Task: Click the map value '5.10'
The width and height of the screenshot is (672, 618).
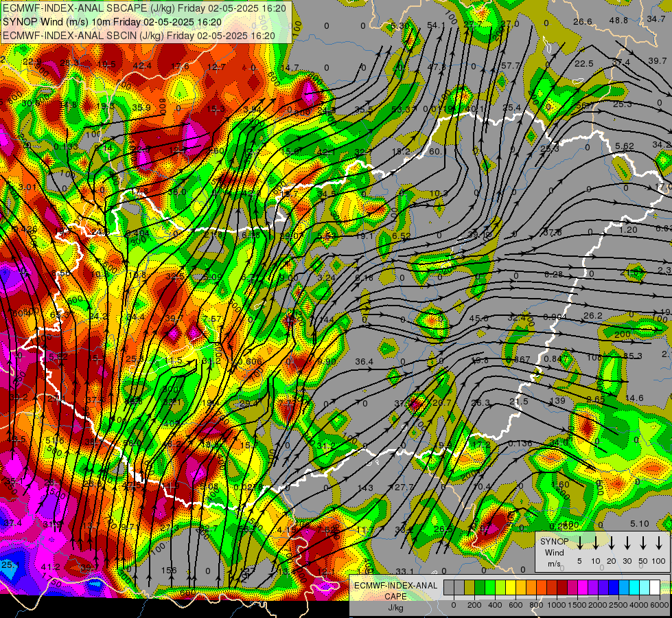Action: [640, 523]
